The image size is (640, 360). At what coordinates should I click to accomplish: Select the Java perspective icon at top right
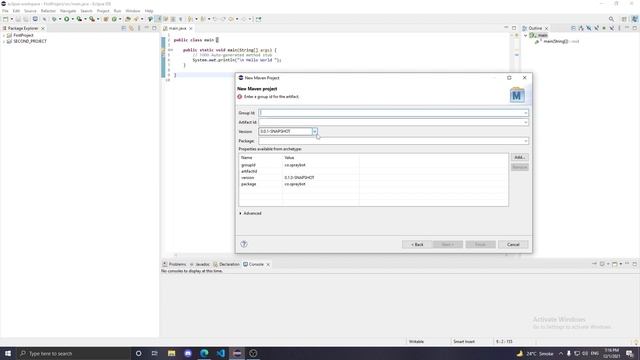(x=635, y=19)
